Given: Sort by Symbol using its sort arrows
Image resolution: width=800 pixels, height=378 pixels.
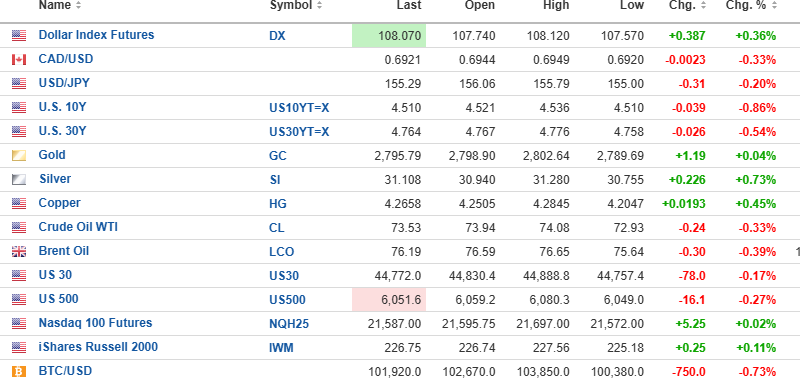Looking at the screenshot, I should [319, 6].
